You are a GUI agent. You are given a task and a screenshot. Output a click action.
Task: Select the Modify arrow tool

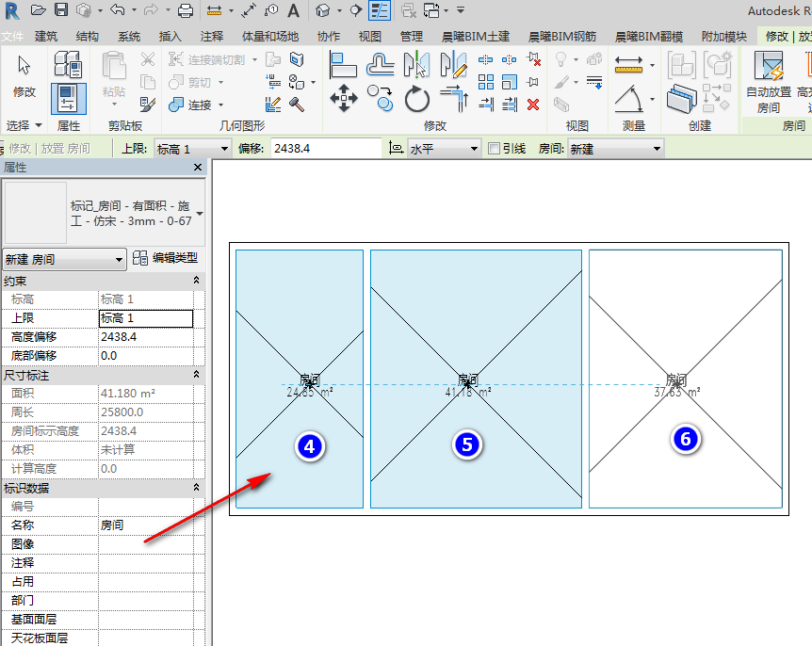click(x=24, y=77)
